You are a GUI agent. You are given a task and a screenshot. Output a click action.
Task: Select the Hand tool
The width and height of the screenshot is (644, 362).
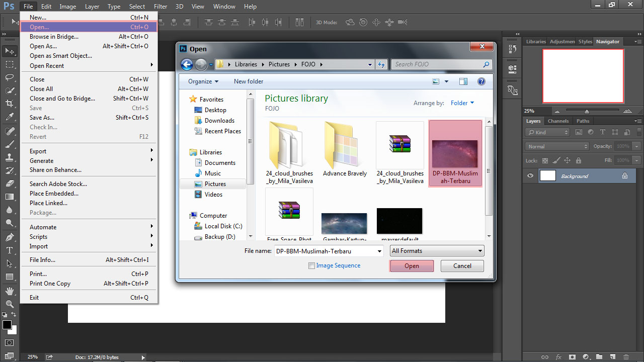(10, 291)
